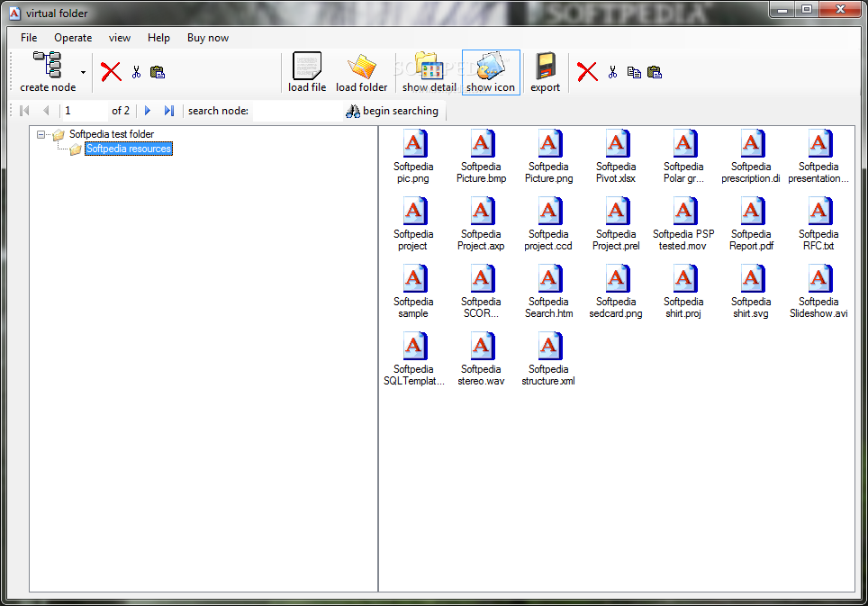Image resolution: width=868 pixels, height=606 pixels.
Task: Go to the next page
Action: click(148, 111)
